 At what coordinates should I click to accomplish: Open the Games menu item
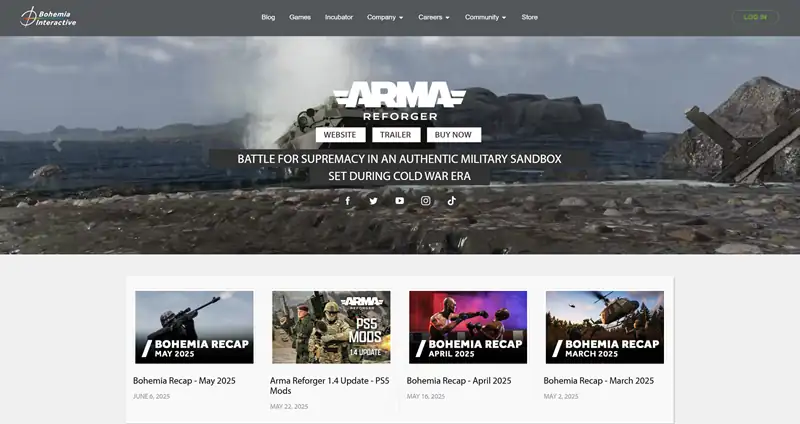point(300,17)
